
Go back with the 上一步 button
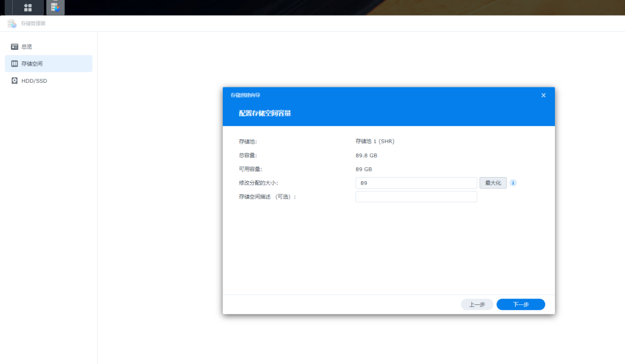coord(477,304)
